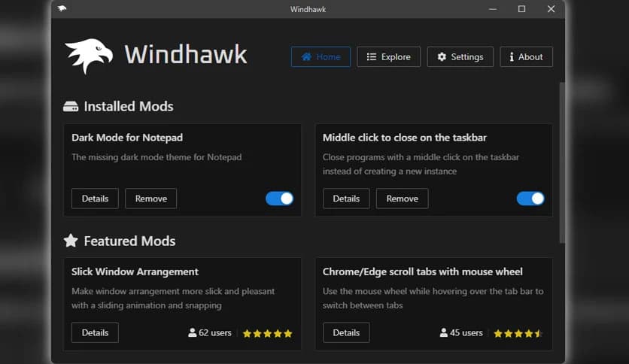Image resolution: width=629 pixels, height=364 pixels.
Task: Remove the Dark Mode for Notepad mod
Action: (150, 199)
